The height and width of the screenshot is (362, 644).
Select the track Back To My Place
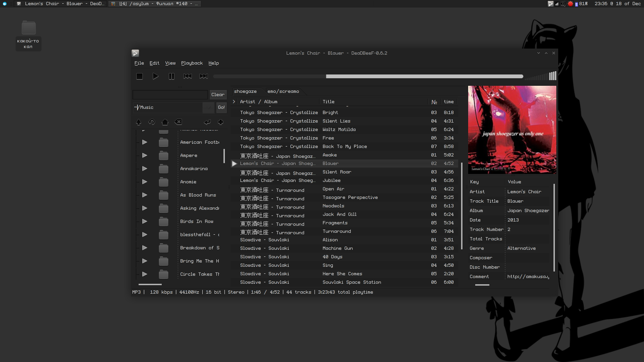pyautogui.click(x=345, y=147)
